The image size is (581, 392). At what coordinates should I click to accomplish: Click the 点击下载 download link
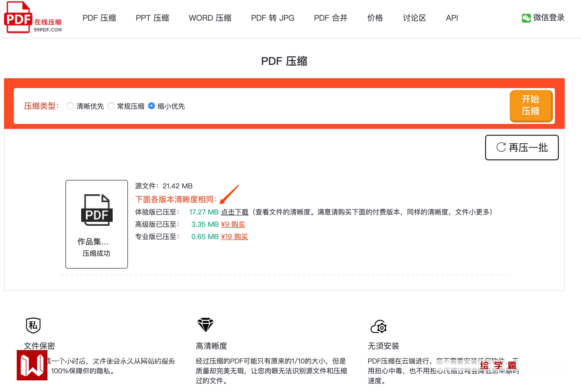pyautogui.click(x=234, y=212)
